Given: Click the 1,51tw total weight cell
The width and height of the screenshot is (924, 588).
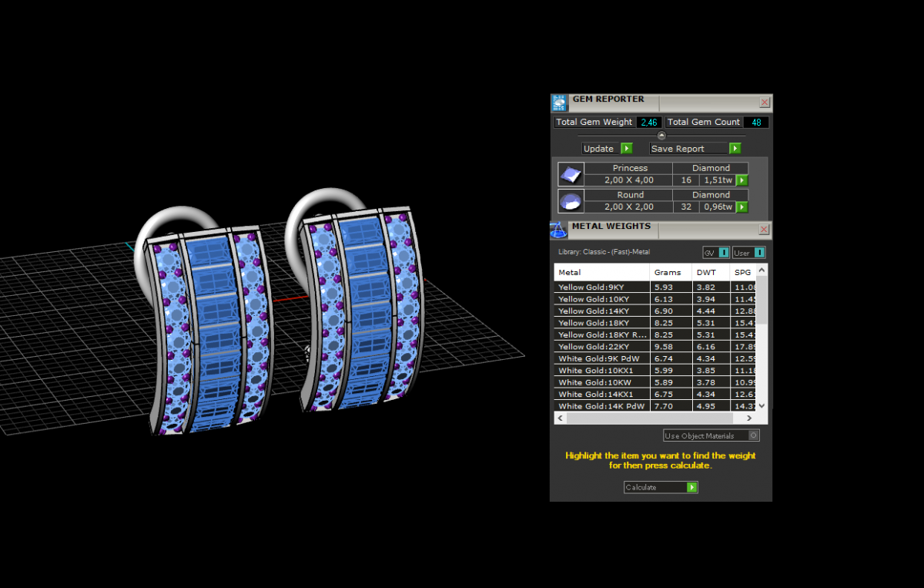Looking at the screenshot, I should pos(718,180).
